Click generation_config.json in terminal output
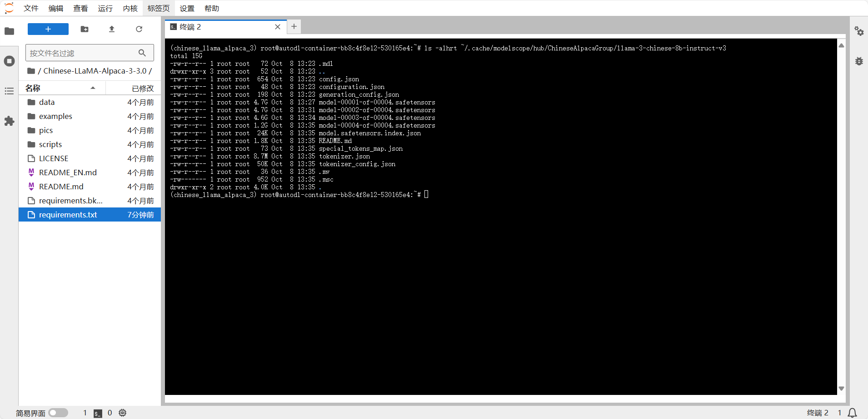The image size is (868, 419). tap(359, 94)
